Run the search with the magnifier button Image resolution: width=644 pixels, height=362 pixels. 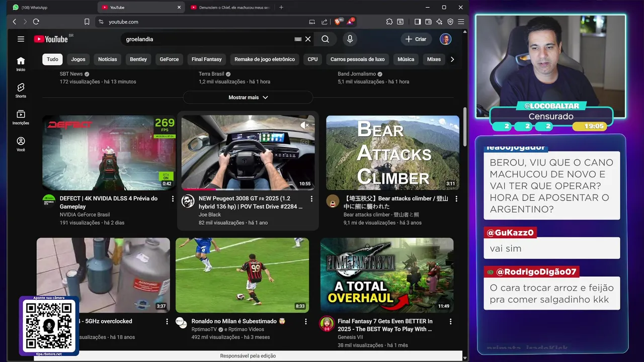point(325,39)
